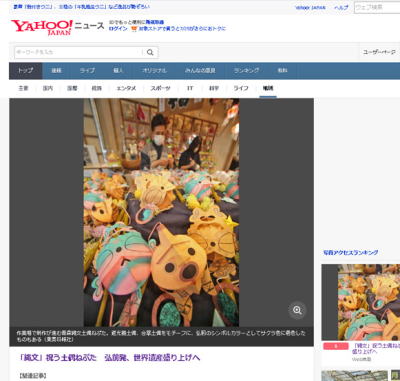Choose the IT category
The height and width of the screenshot is (381, 400).
tap(190, 88)
